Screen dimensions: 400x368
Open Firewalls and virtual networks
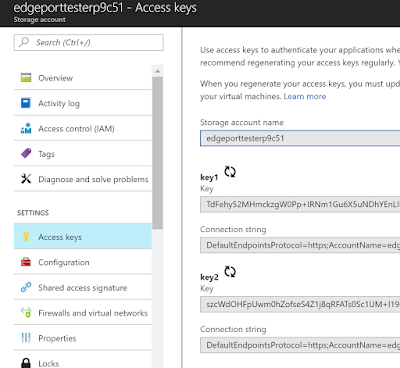(x=83, y=313)
